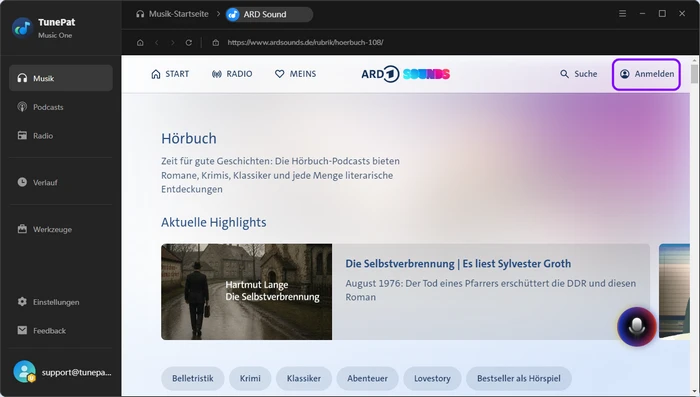Select Bestseller als Hörspiel chip
The width and height of the screenshot is (700, 397).
[519, 378]
